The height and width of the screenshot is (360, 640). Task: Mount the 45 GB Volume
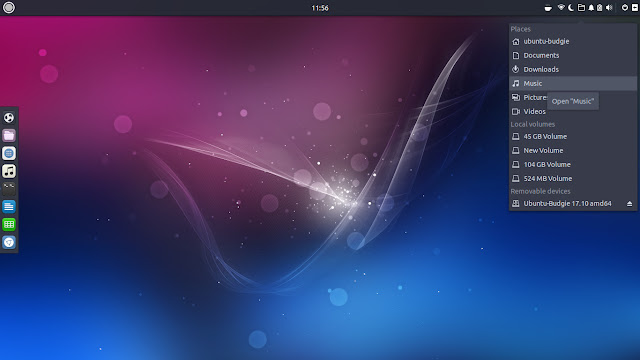[x=573, y=136]
